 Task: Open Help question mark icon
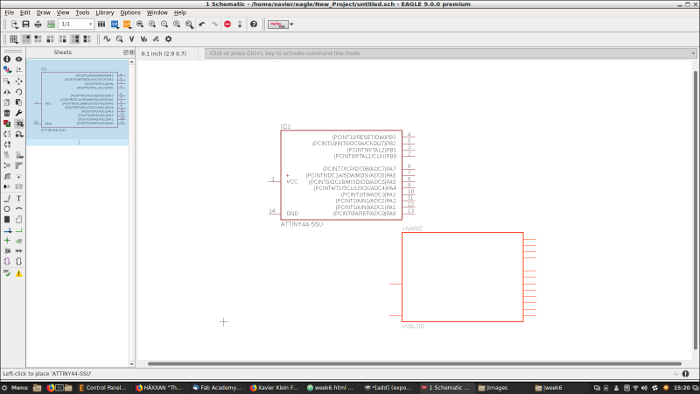tap(254, 24)
